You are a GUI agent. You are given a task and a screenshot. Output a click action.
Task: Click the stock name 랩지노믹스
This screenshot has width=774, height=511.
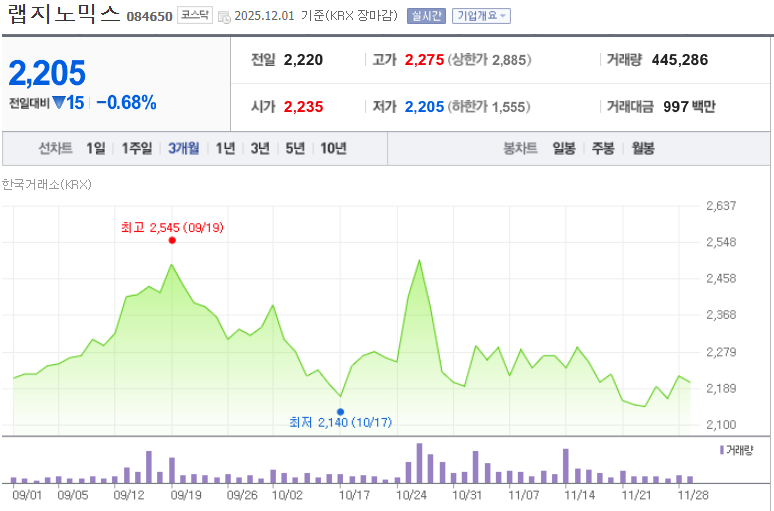pos(64,14)
